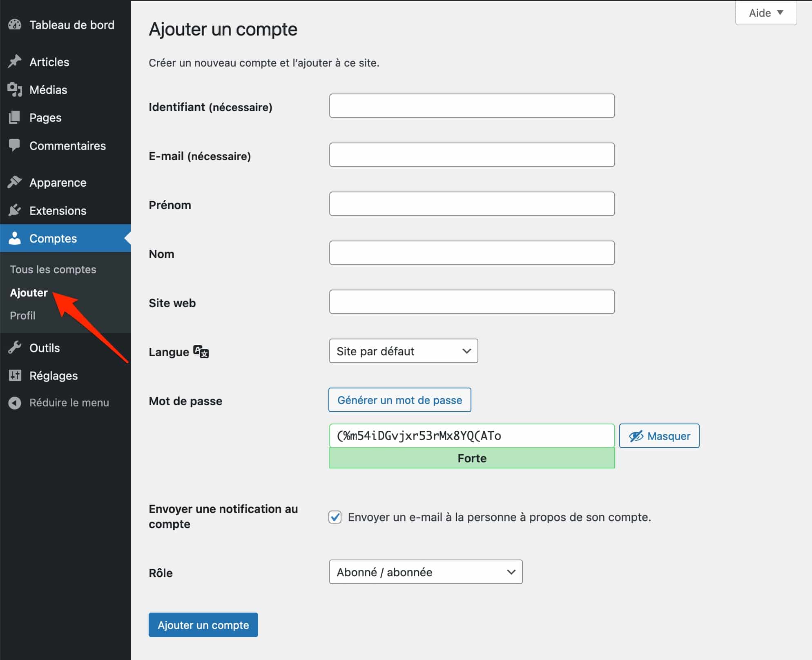Open the Profil submenu item
812x660 pixels.
coord(22,315)
